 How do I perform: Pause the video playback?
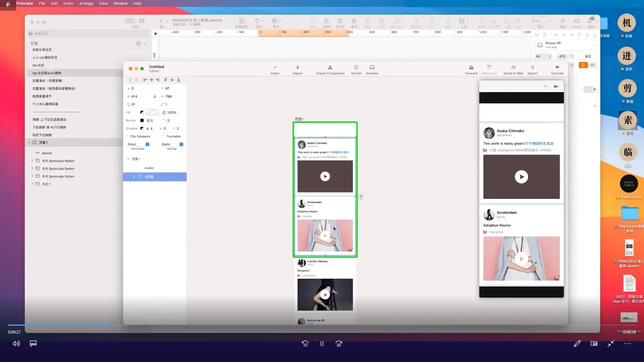(322, 344)
